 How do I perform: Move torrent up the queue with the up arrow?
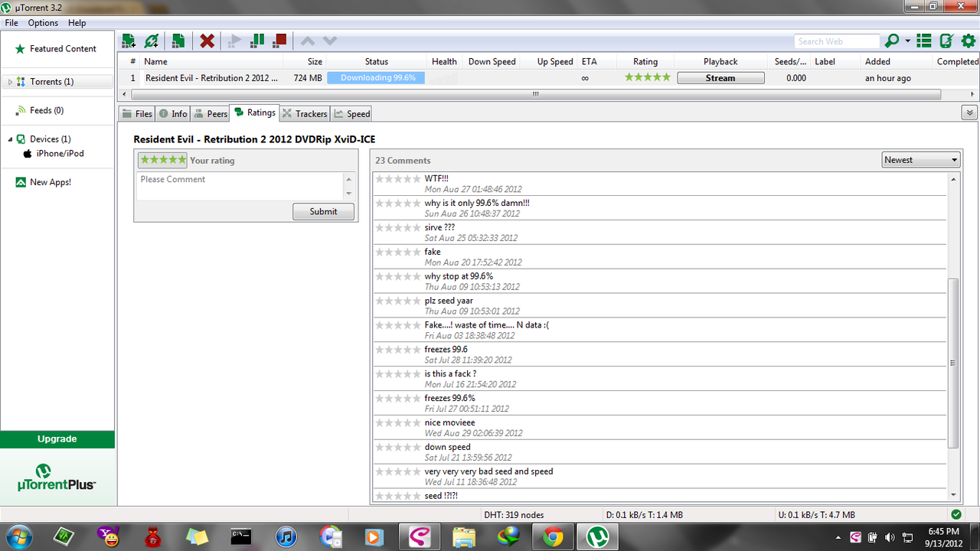click(x=307, y=41)
